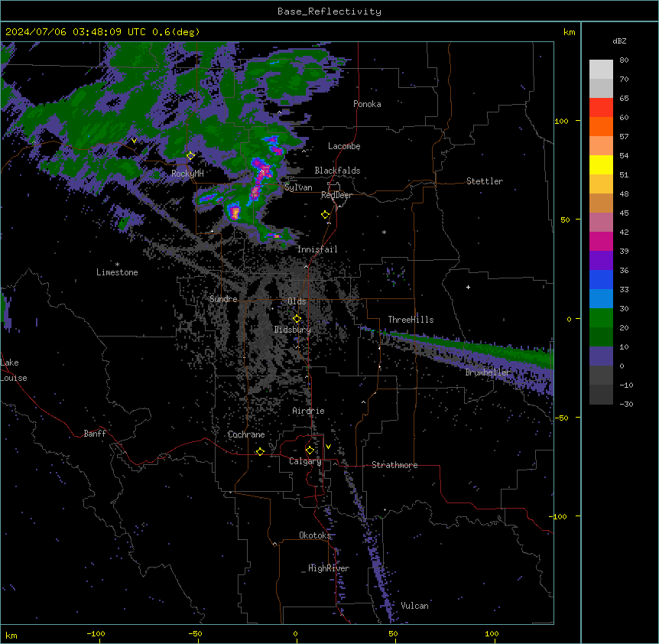Click the RedDeer city label
Screen dimensions: 659x644
(x=336, y=195)
